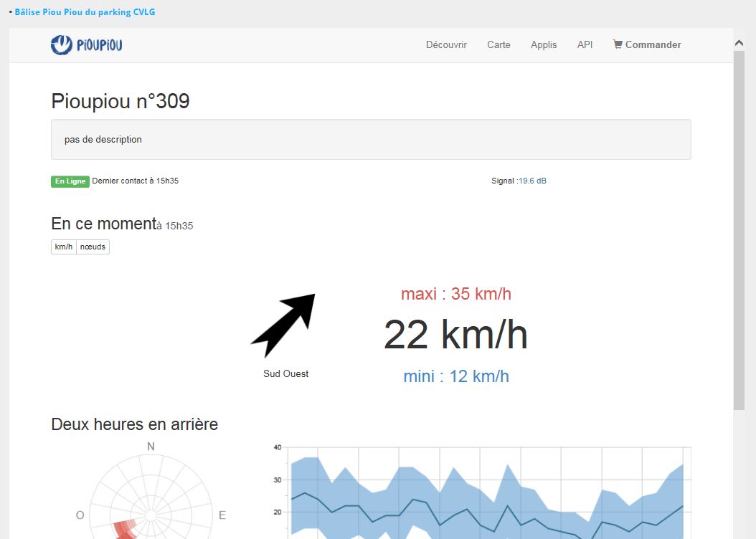Image resolution: width=756 pixels, height=539 pixels.
Task: Click the En Ligne status badge
Action: point(70,181)
